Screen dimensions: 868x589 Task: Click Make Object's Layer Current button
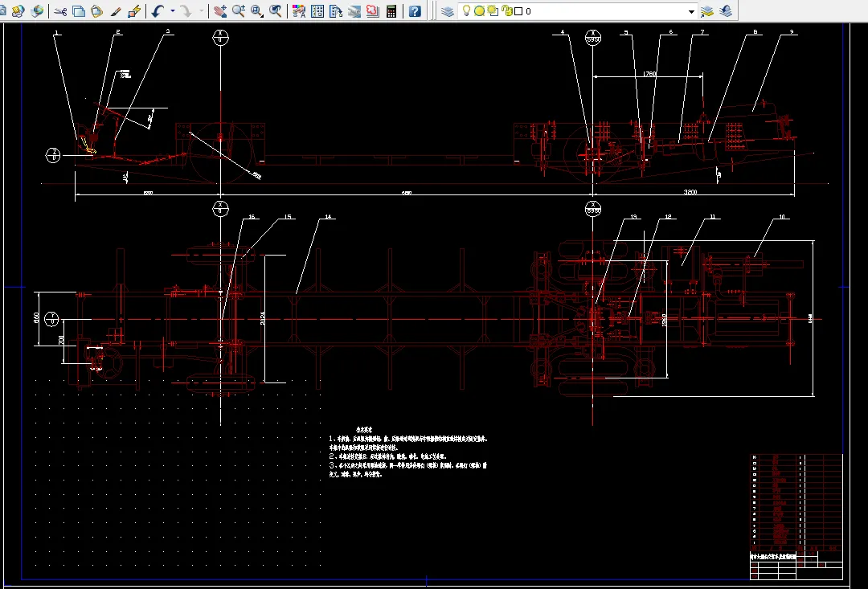click(707, 11)
